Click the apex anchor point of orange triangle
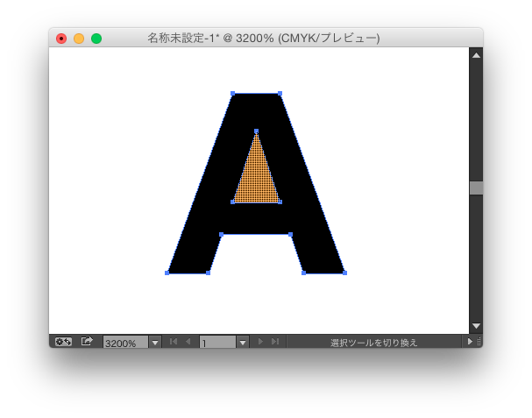 point(257,131)
